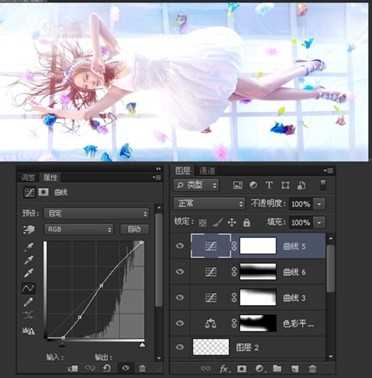Switch to the Layers tab
This screenshot has width=372, height=378.
(183, 171)
